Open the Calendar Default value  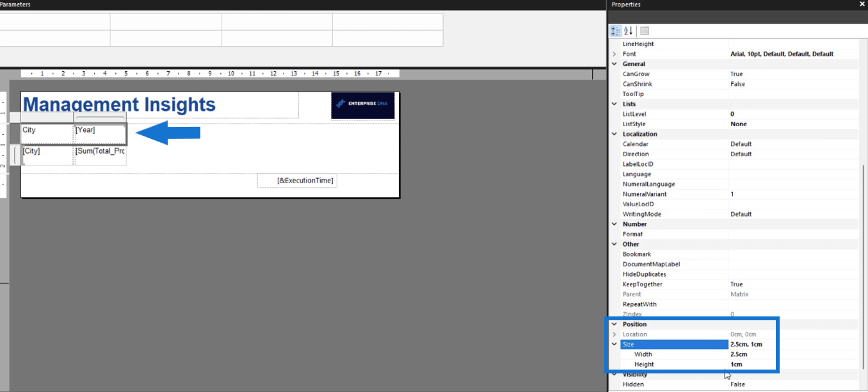[x=794, y=144]
